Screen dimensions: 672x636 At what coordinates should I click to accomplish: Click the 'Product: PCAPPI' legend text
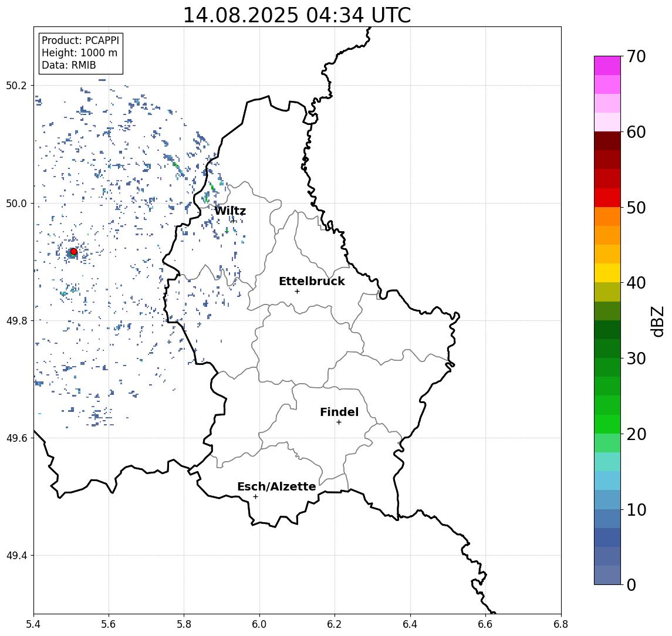click(x=80, y=40)
